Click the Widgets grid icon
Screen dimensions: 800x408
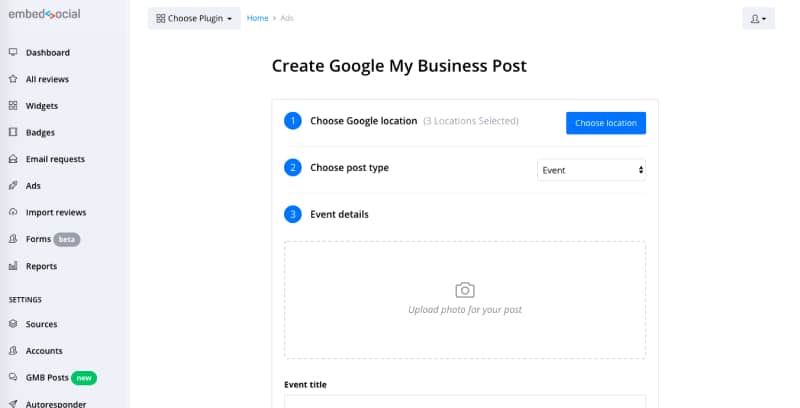point(13,106)
